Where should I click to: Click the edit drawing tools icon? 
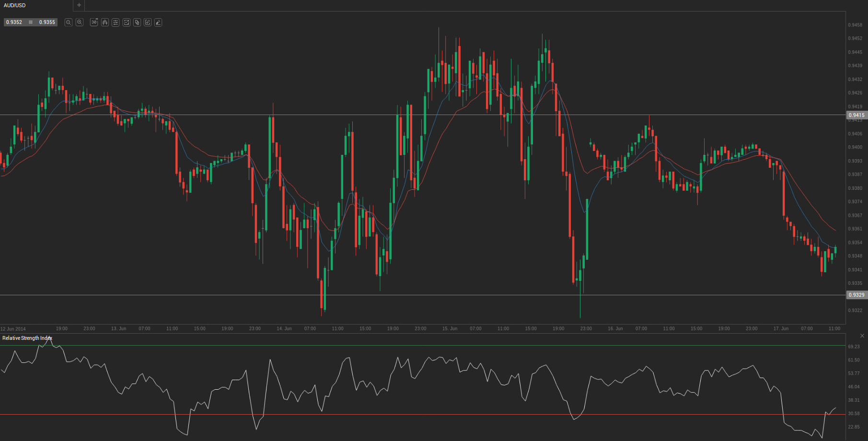click(148, 23)
